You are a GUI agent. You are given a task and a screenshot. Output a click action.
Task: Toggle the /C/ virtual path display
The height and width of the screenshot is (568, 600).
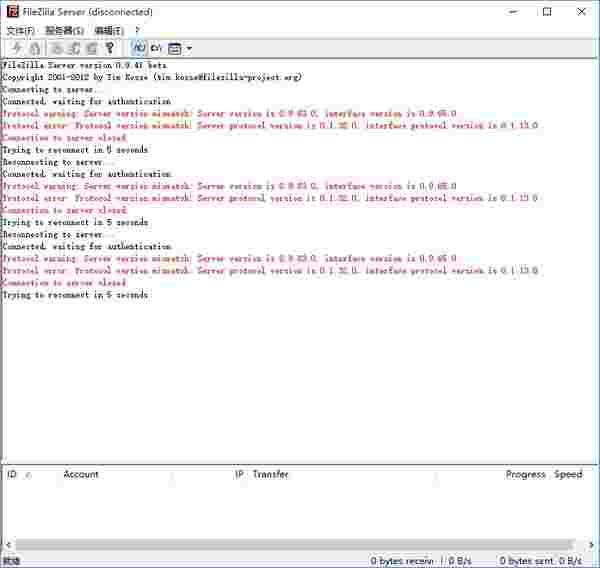coord(138,48)
